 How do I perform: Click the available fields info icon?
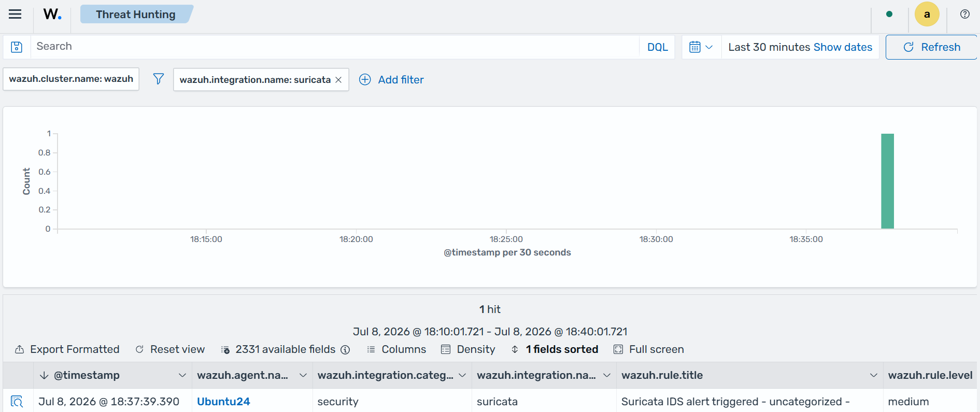[345, 350]
